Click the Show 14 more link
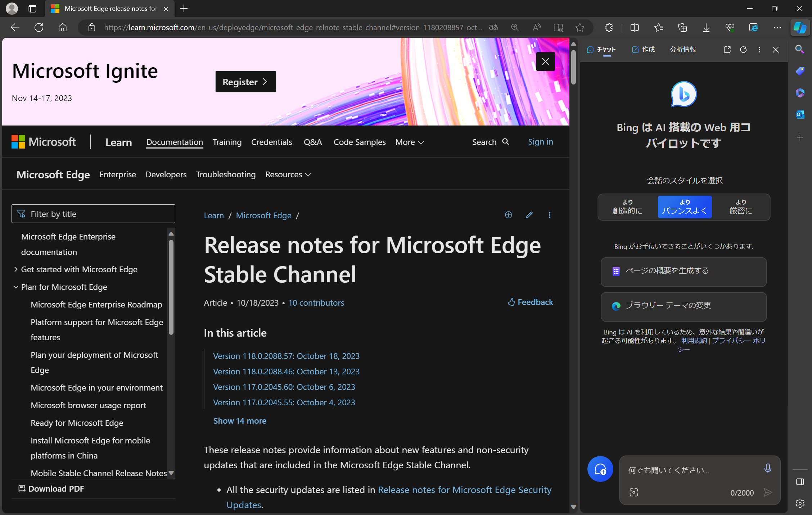 click(x=239, y=420)
